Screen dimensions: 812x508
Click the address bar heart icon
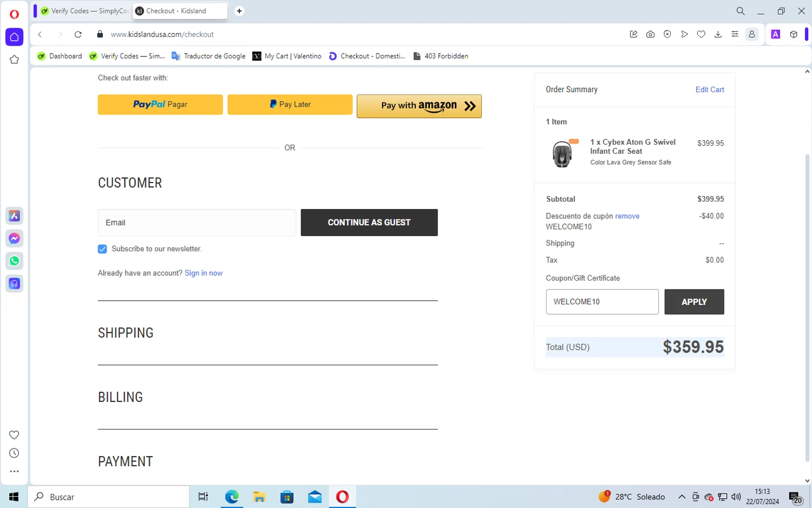[x=701, y=34]
